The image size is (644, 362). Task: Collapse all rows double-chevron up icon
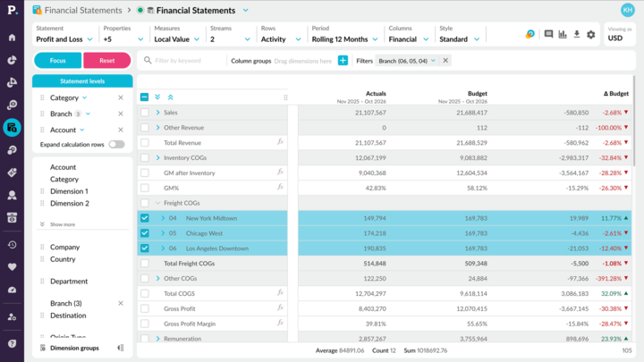(x=171, y=97)
